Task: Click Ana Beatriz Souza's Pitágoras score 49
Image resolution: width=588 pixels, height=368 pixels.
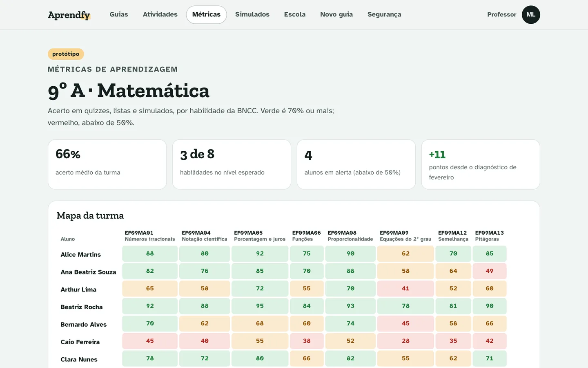Action: (x=490, y=271)
